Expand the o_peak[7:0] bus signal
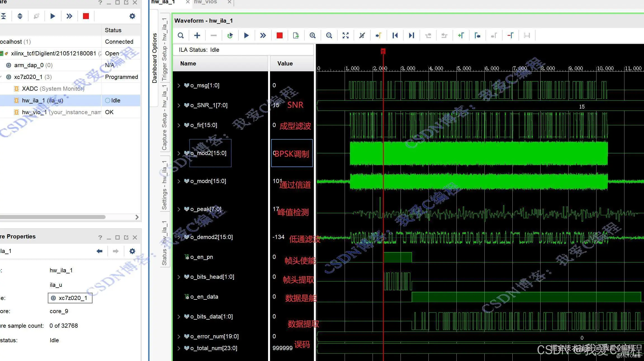644x361 pixels. pos(179,209)
